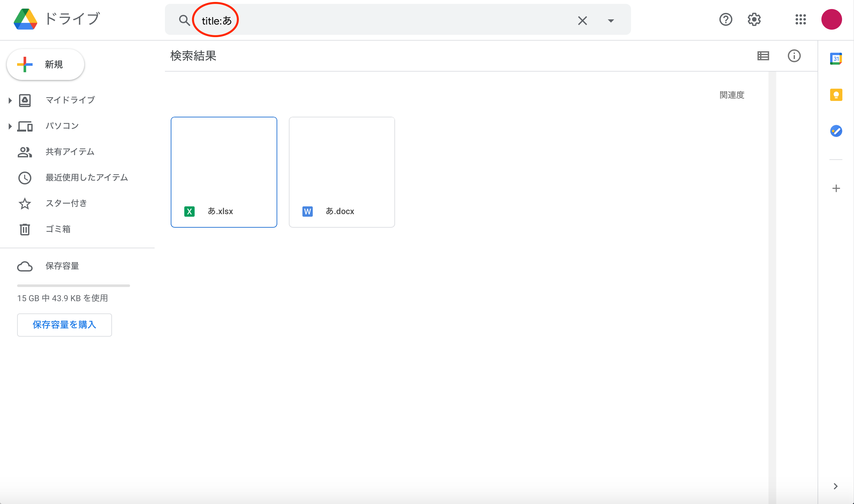Open Google Tasks side panel icon
This screenshot has height=504, width=854.
click(836, 131)
